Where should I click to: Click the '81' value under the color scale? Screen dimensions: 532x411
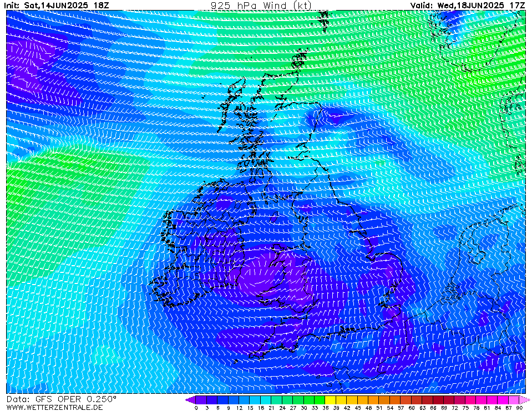(x=487, y=408)
